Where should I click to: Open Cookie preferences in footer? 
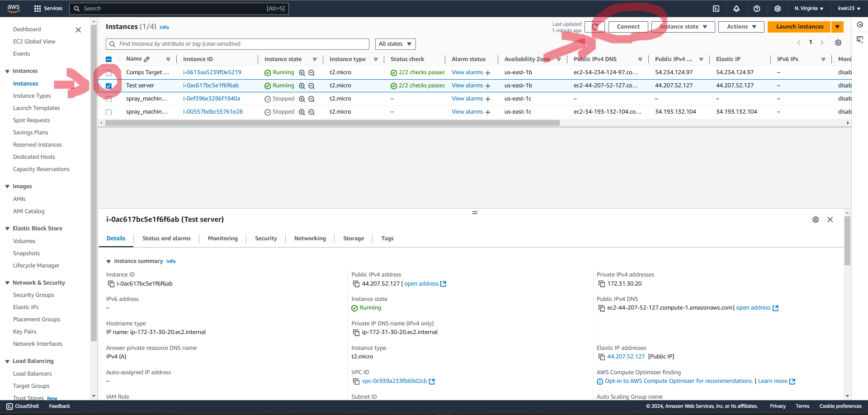tap(840, 406)
